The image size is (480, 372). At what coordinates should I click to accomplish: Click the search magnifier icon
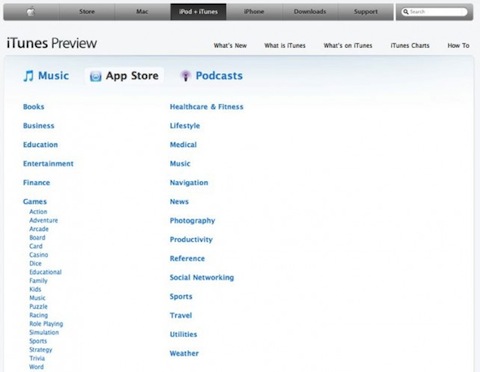coord(406,12)
